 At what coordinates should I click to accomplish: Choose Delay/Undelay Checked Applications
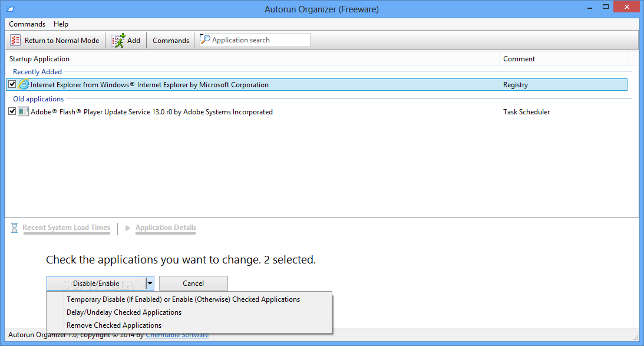(x=124, y=312)
